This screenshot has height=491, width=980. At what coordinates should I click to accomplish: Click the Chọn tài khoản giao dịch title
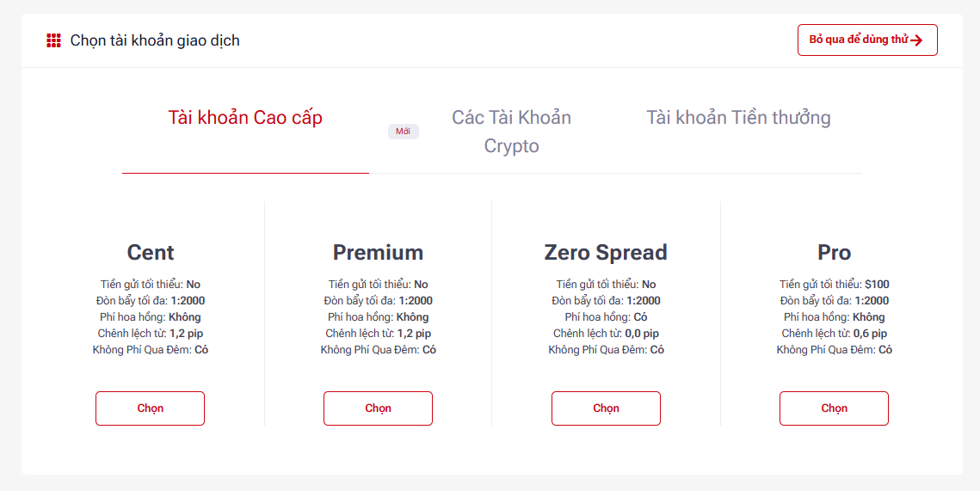(155, 40)
